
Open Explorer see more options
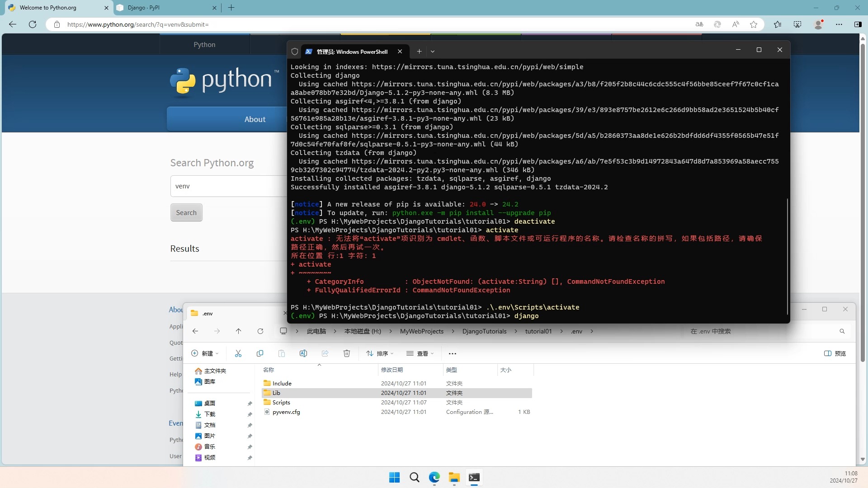[453, 353]
